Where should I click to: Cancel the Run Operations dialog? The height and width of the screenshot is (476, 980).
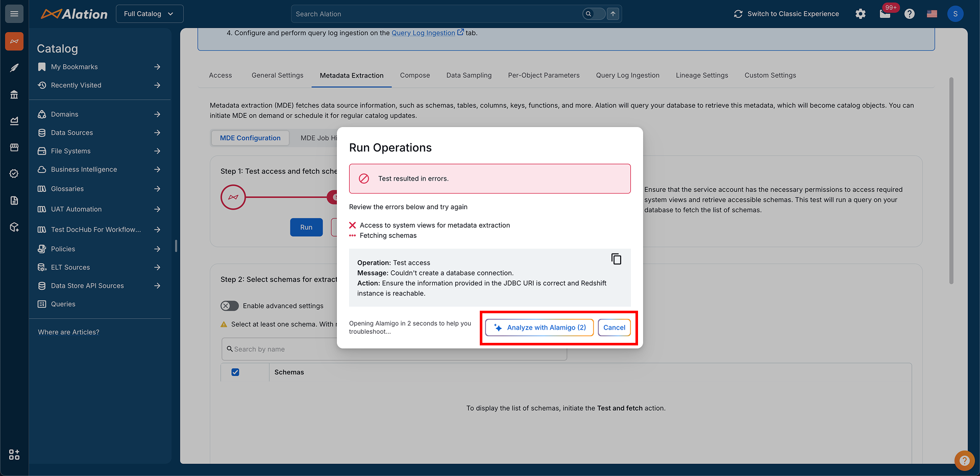(614, 328)
